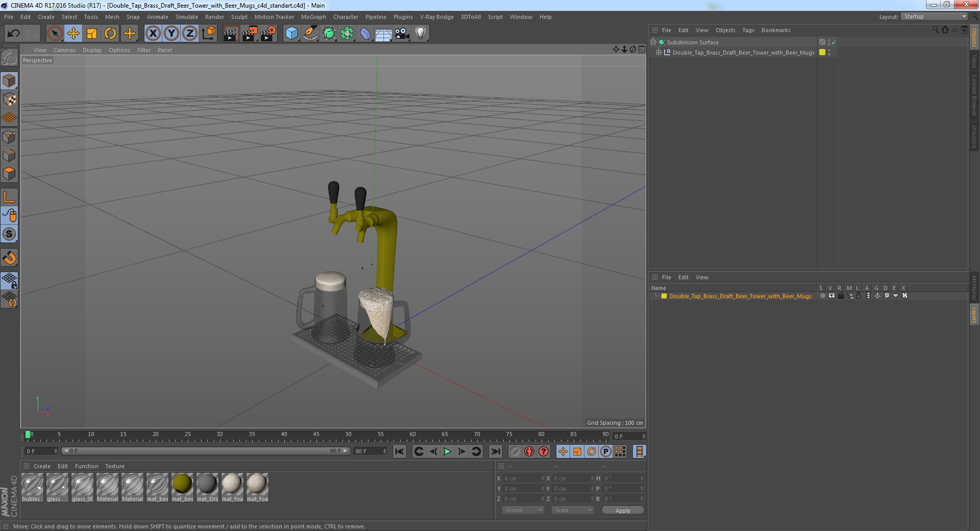Image resolution: width=980 pixels, height=531 pixels.
Task: Add a Floor environment object
Action: point(383,34)
